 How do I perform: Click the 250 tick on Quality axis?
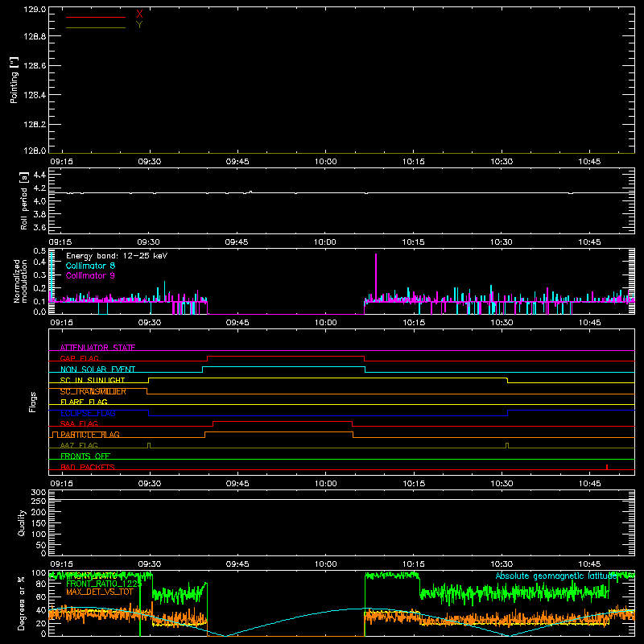38,502
